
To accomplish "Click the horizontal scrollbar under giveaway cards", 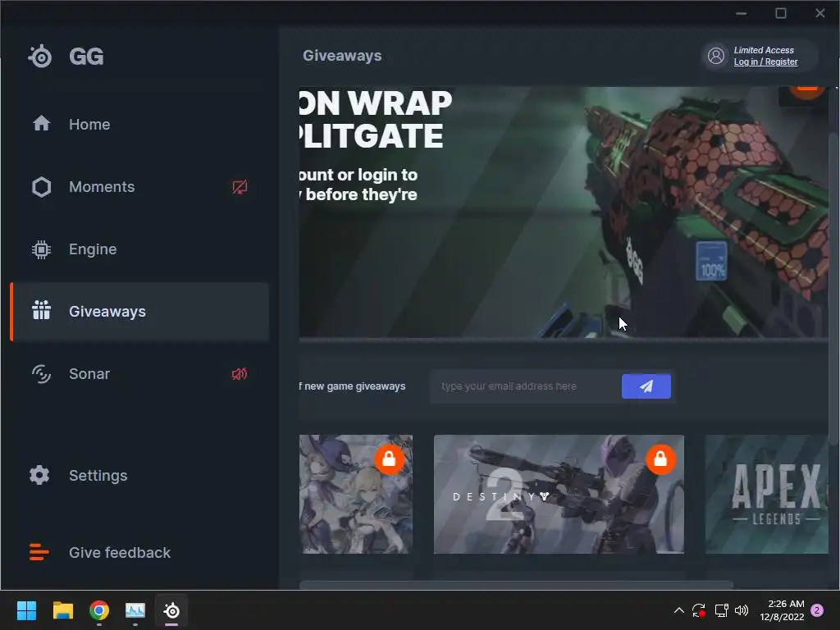I will 516,584.
